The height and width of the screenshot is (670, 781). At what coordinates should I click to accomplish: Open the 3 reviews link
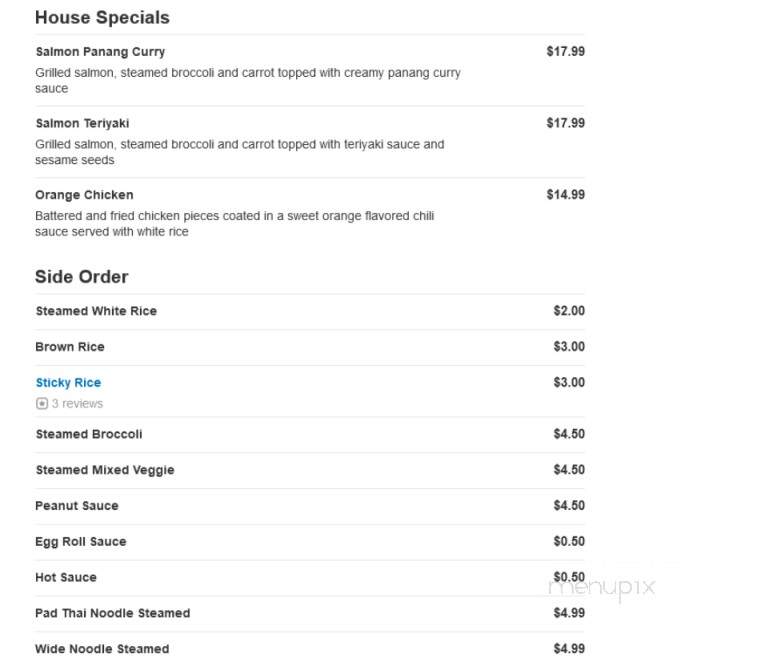tap(77, 403)
